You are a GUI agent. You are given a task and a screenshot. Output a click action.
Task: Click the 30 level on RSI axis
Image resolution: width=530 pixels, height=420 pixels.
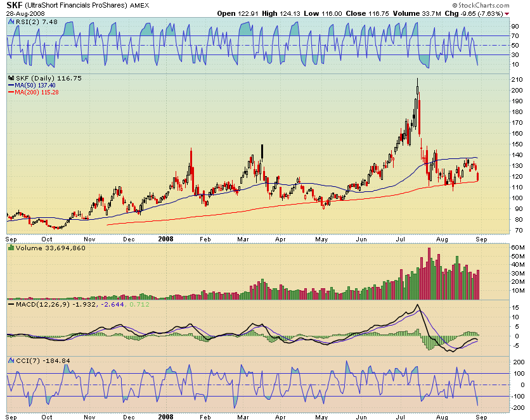515,54
